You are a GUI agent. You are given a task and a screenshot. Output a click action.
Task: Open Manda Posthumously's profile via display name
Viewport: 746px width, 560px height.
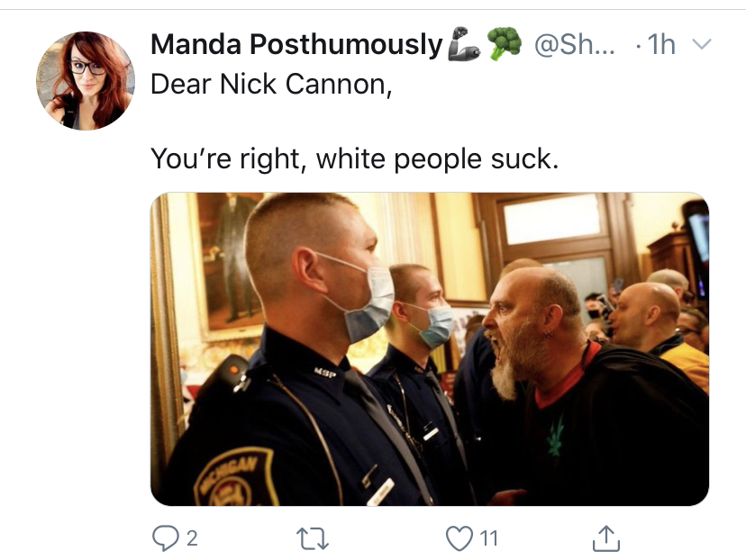click(x=297, y=44)
